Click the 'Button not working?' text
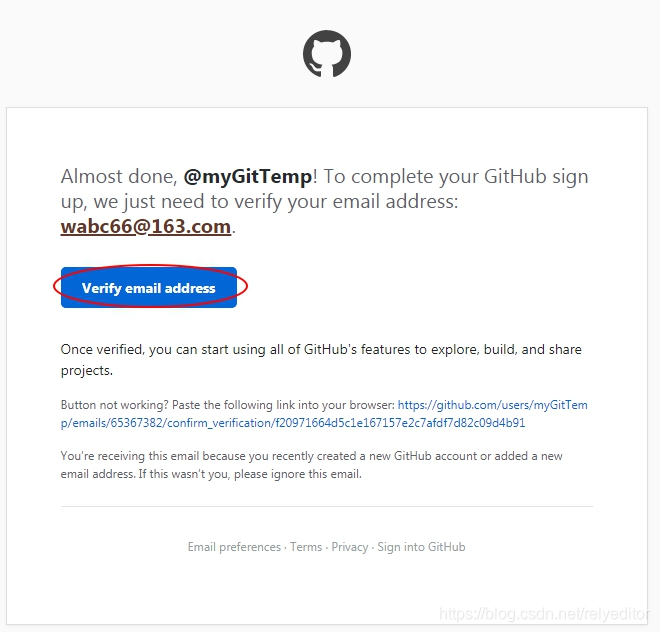 coord(114,405)
